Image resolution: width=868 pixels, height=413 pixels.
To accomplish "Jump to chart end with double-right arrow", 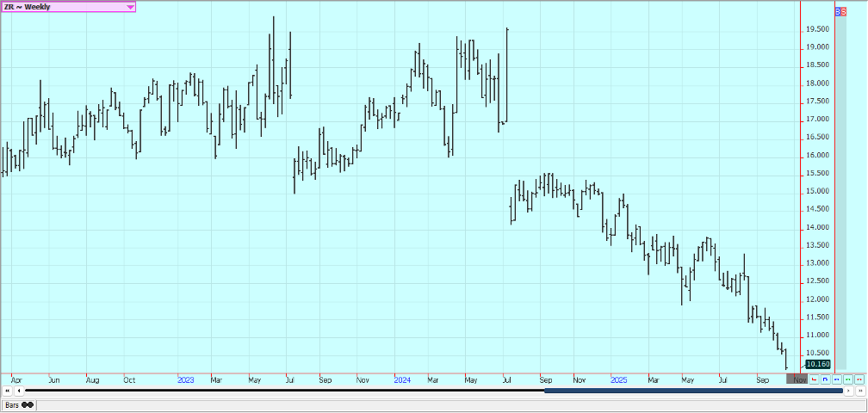I will 859,391.
